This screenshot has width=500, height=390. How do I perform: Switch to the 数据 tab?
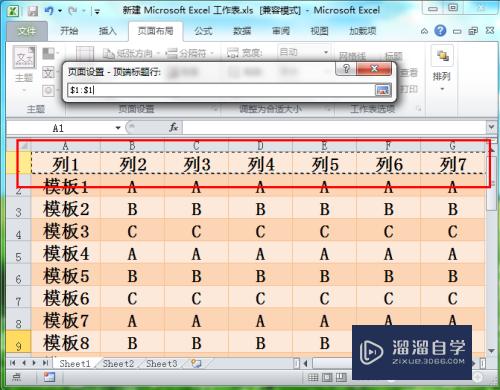pos(242,31)
